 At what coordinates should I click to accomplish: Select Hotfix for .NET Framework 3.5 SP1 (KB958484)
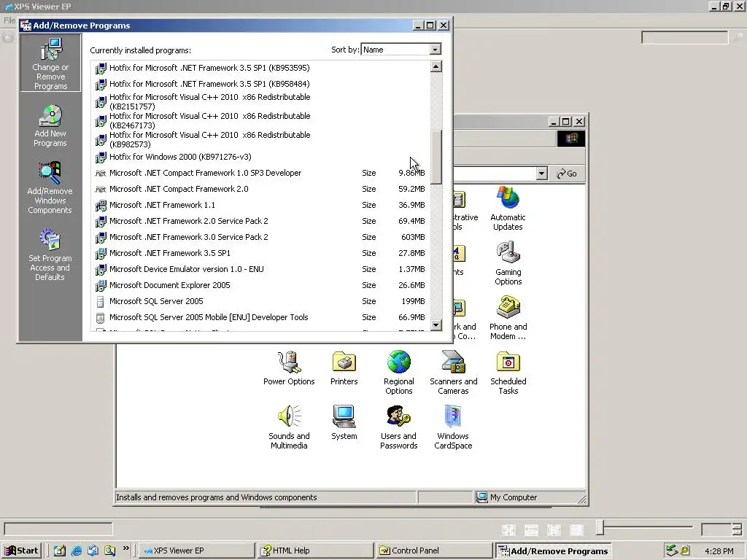coord(260,84)
